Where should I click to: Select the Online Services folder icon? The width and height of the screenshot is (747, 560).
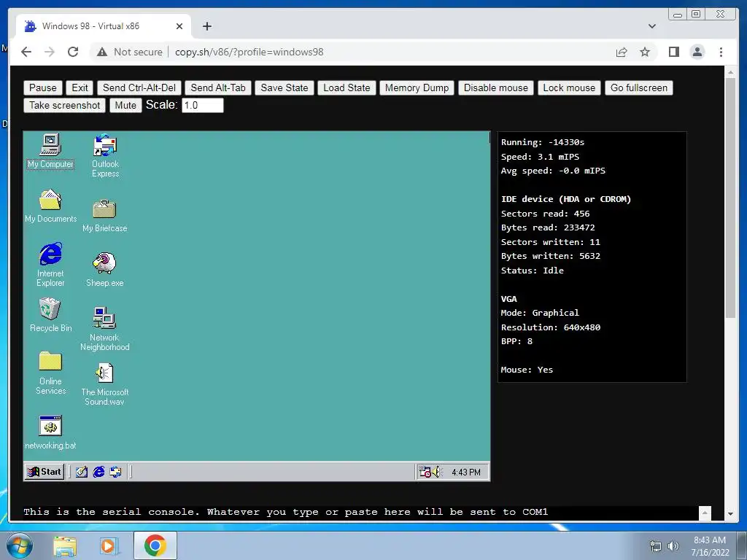click(50, 373)
